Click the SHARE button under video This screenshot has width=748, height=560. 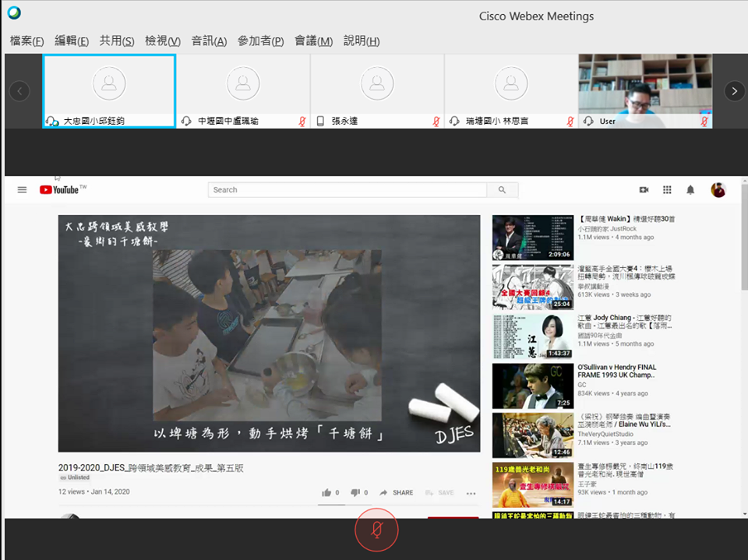[x=397, y=493]
